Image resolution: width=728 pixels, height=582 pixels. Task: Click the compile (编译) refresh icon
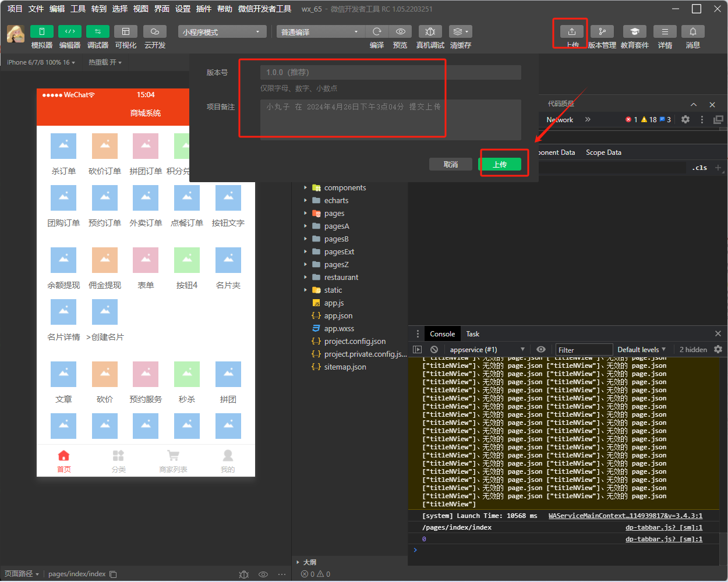tap(377, 31)
